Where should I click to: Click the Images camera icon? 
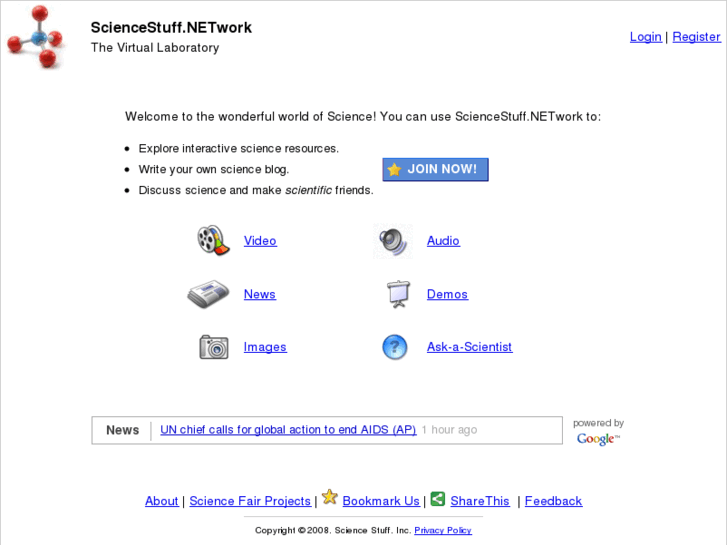213,347
